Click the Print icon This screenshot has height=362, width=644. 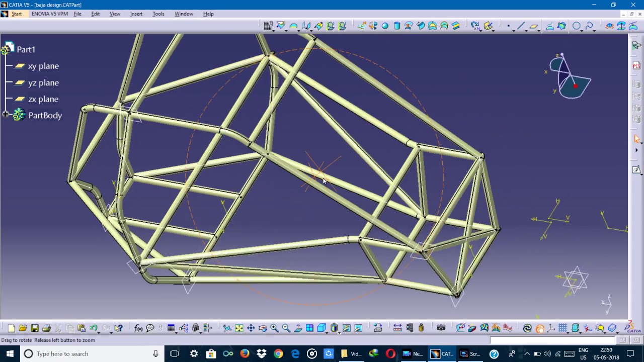(x=46, y=328)
